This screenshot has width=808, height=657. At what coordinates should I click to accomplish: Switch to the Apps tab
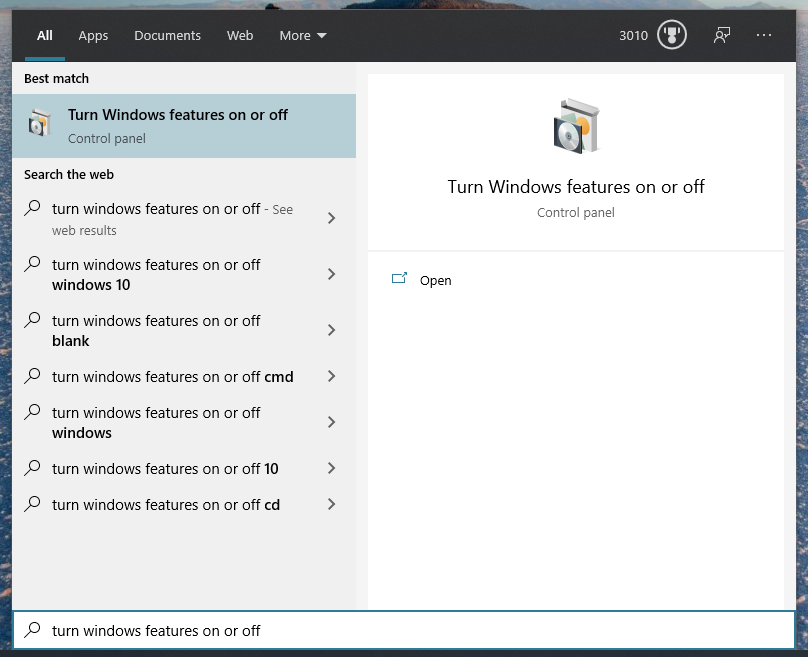[x=93, y=36]
